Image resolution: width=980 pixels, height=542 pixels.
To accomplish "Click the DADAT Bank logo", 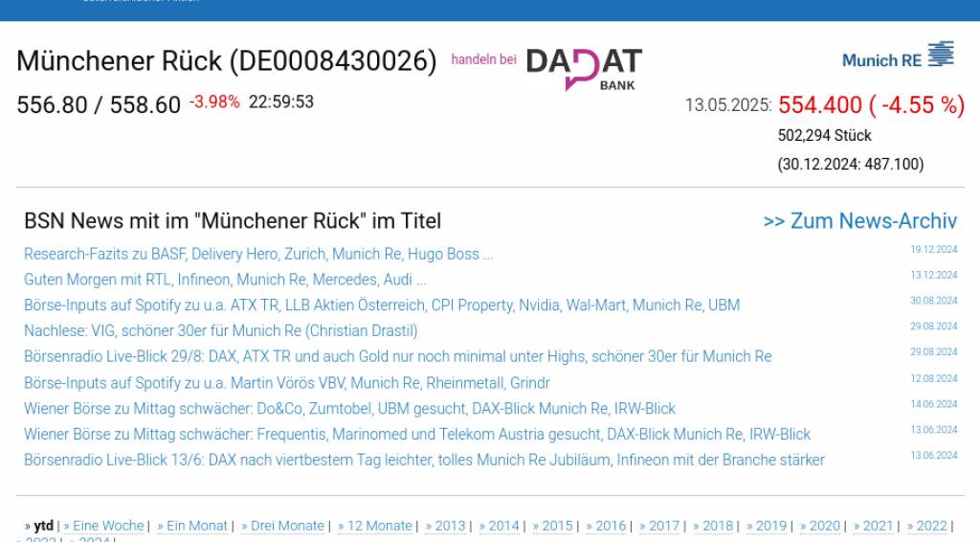I will [x=584, y=68].
